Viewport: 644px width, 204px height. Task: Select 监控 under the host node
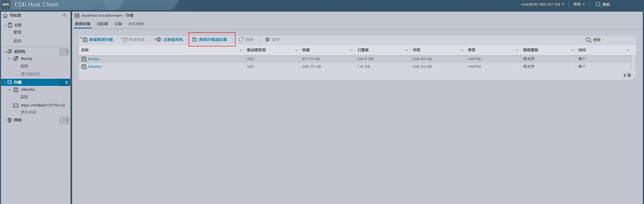pos(17,41)
